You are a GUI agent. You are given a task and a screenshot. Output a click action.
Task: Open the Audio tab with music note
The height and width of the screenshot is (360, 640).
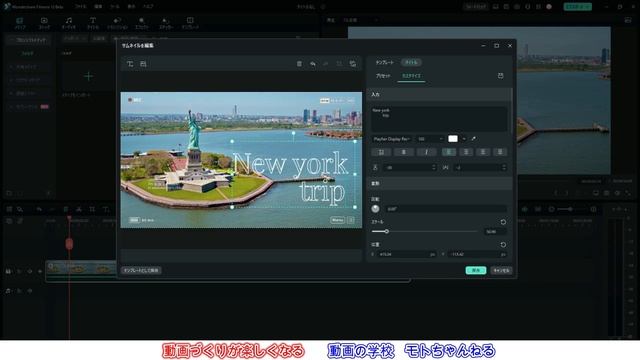click(69, 23)
